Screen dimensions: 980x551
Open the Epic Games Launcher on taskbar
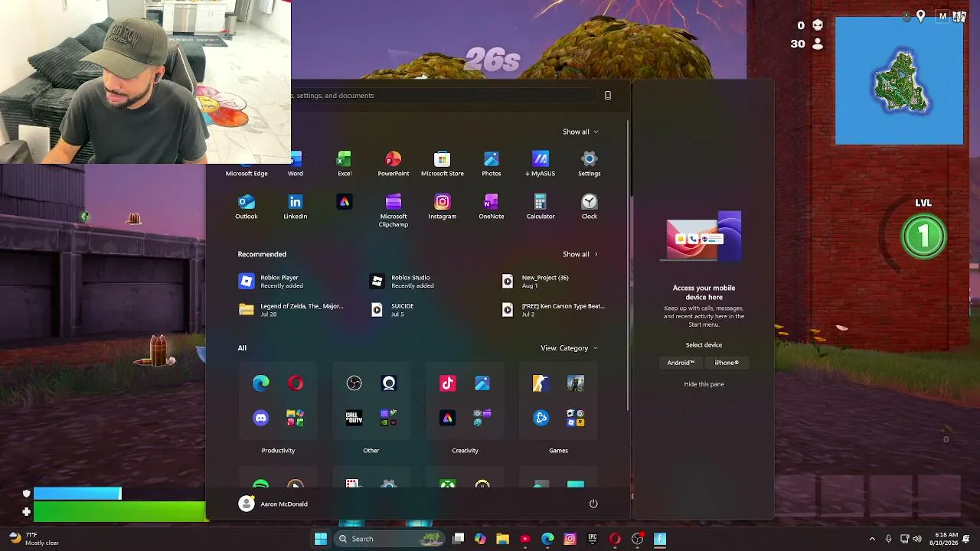[593, 539]
